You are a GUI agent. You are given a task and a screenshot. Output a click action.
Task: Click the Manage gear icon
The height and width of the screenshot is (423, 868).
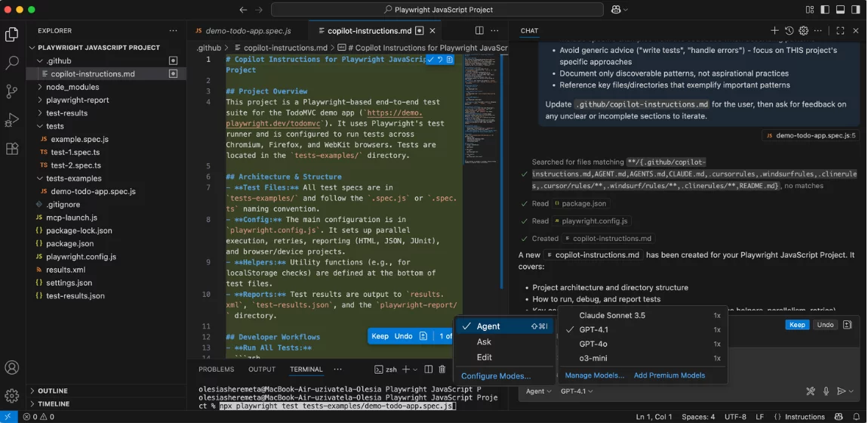coord(12,396)
